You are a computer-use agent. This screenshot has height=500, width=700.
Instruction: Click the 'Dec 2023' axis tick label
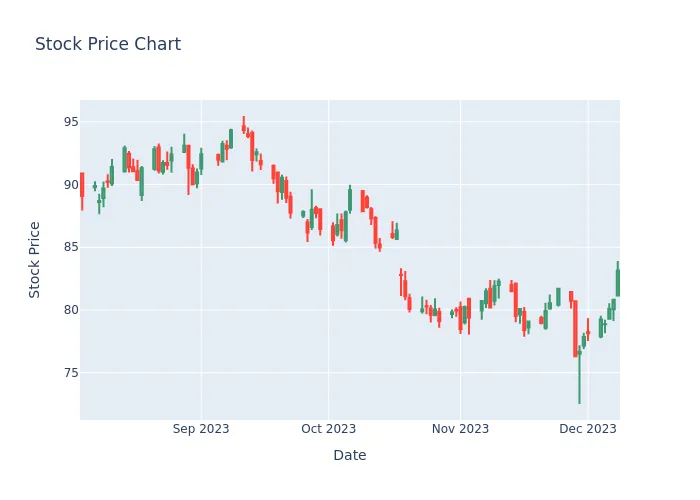coord(588,429)
